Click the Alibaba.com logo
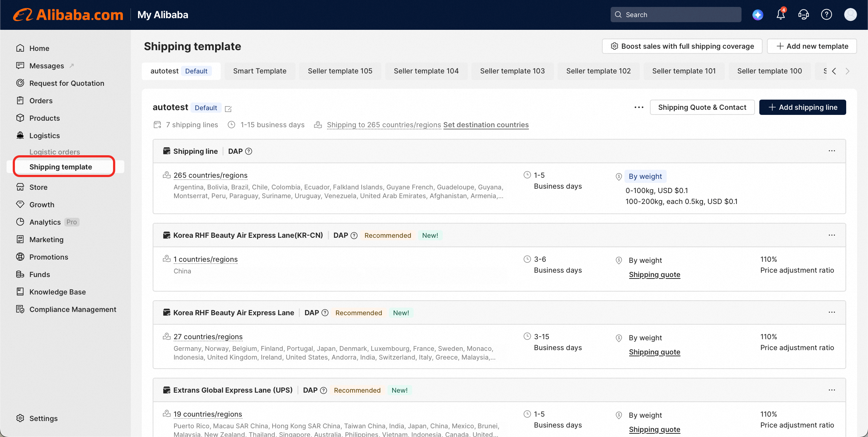 coord(68,15)
